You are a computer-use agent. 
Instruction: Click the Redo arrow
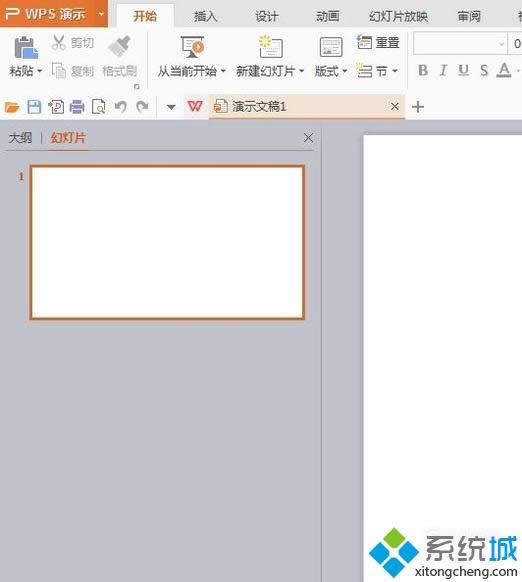[142, 107]
